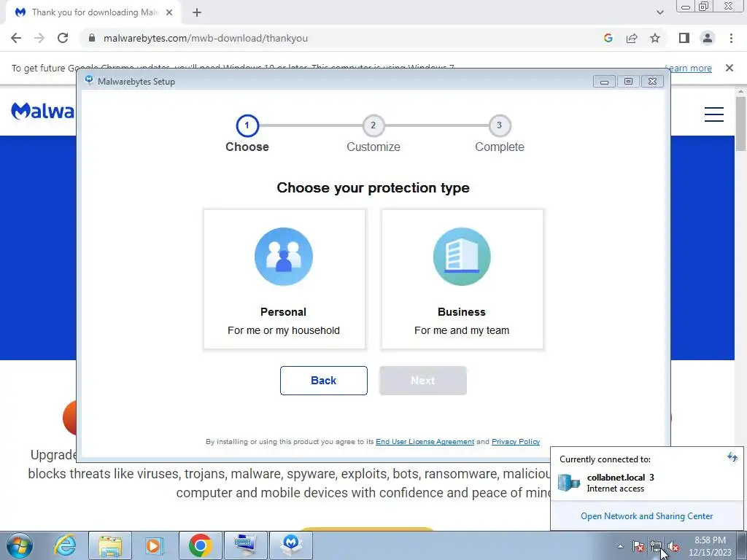Click step 3 Complete circle

(x=499, y=125)
